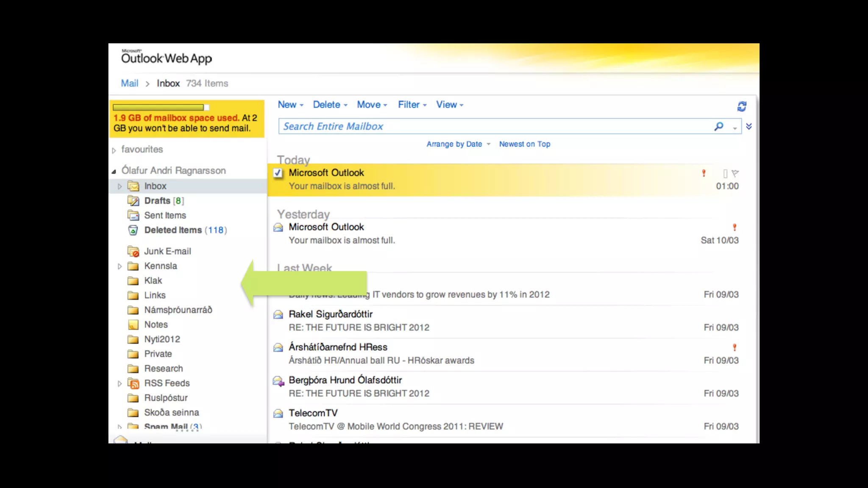Open the search scope dropdown arrow
The height and width of the screenshot is (488, 868).
(x=735, y=128)
